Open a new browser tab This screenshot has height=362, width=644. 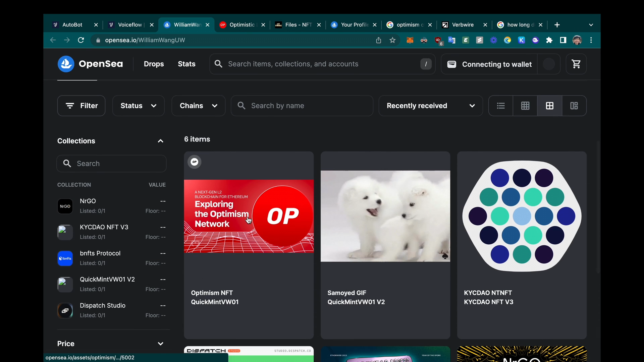557,25
